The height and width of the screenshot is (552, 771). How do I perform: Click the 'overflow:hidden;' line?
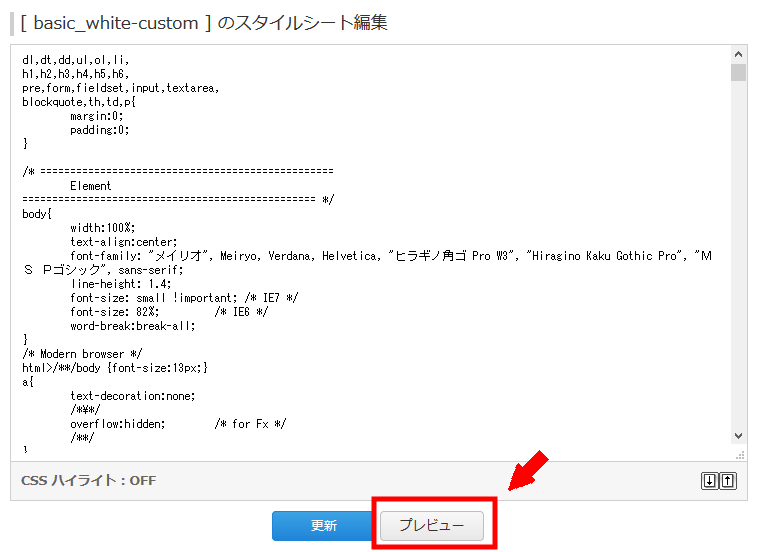click(118, 424)
